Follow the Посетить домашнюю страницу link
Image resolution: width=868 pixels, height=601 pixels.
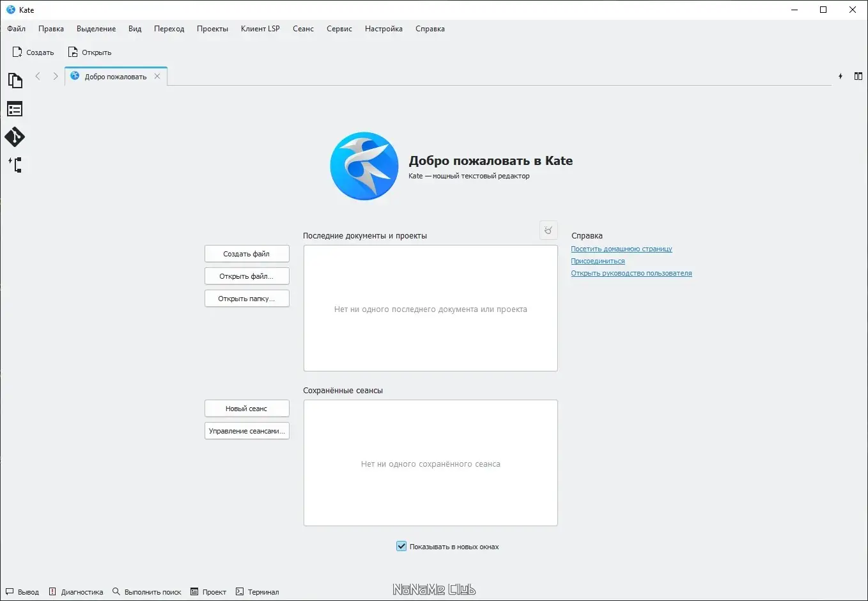[621, 249]
